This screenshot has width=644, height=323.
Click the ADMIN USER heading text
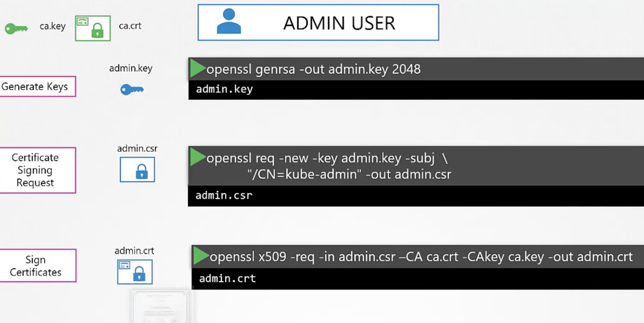point(339,23)
